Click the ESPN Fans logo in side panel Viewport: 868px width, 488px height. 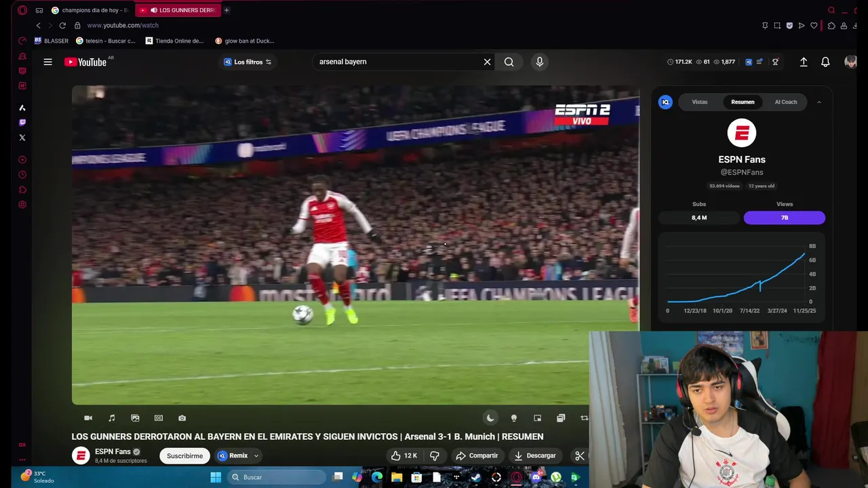(742, 133)
